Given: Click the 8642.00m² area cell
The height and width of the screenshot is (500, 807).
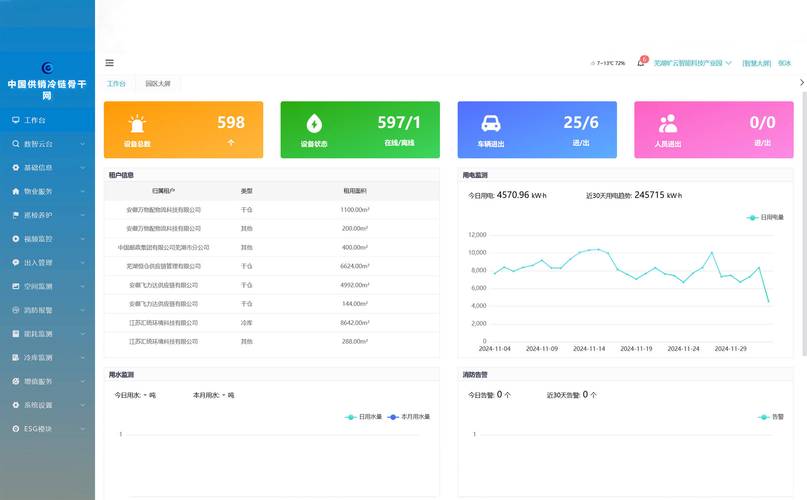Looking at the screenshot, I should (355, 322).
